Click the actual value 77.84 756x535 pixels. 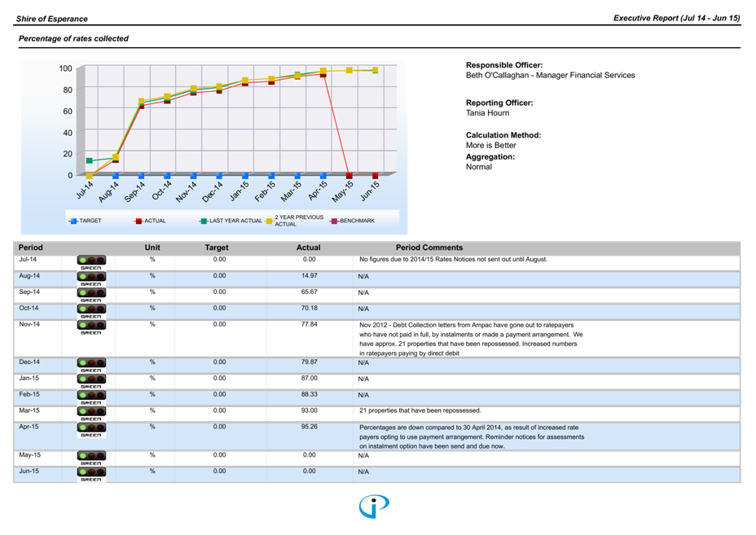[309, 324]
